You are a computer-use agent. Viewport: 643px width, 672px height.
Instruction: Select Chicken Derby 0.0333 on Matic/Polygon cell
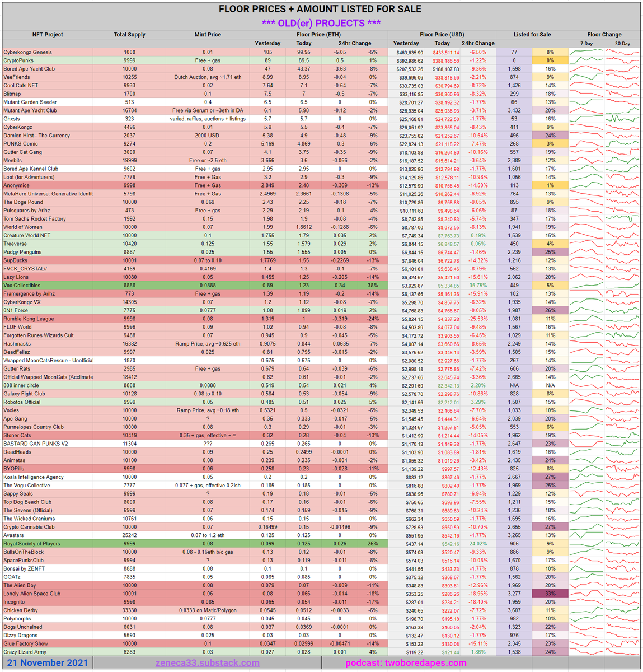tap(208, 610)
